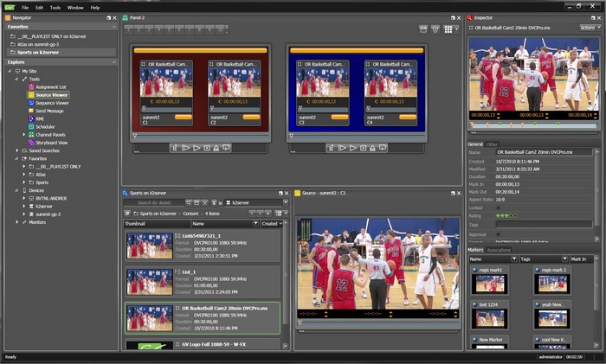Image resolution: width=606 pixels, height=364 pixels.
Task: Toggle the Approval checkbox in the Inspector
Action: click(498, 234)
